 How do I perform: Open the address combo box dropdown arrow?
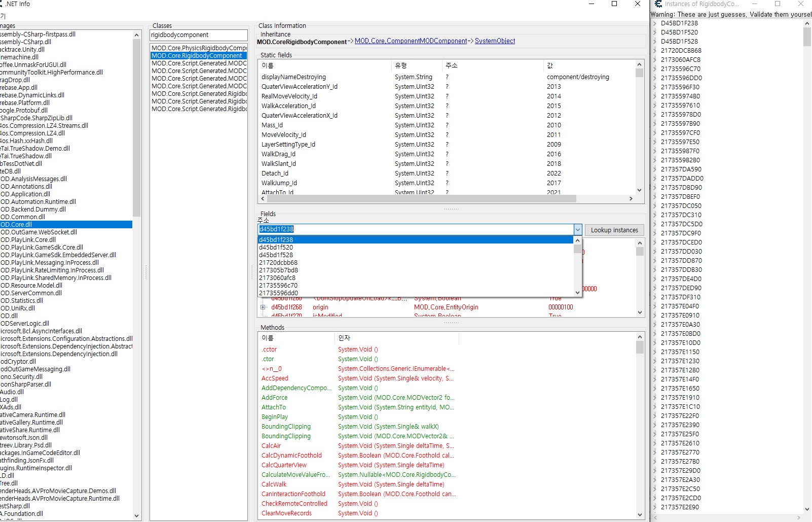coord(577,230)
